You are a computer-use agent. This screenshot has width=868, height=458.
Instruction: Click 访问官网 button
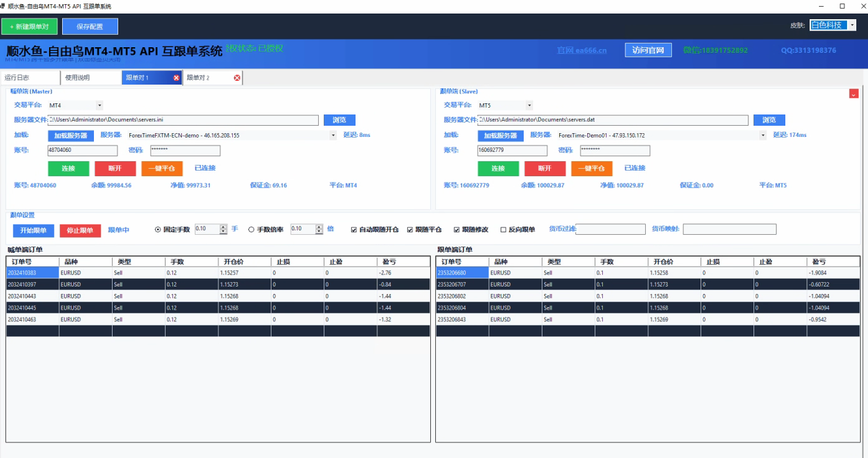tap(648, 50)
